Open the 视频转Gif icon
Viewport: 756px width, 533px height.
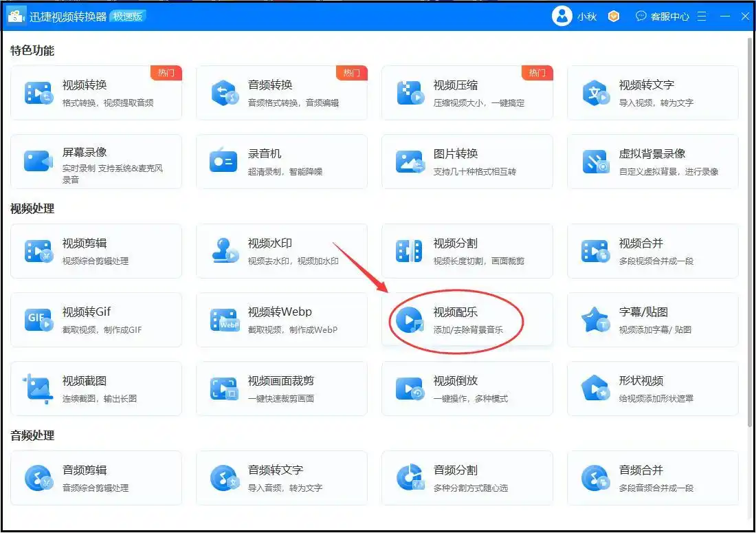(38, 320)
